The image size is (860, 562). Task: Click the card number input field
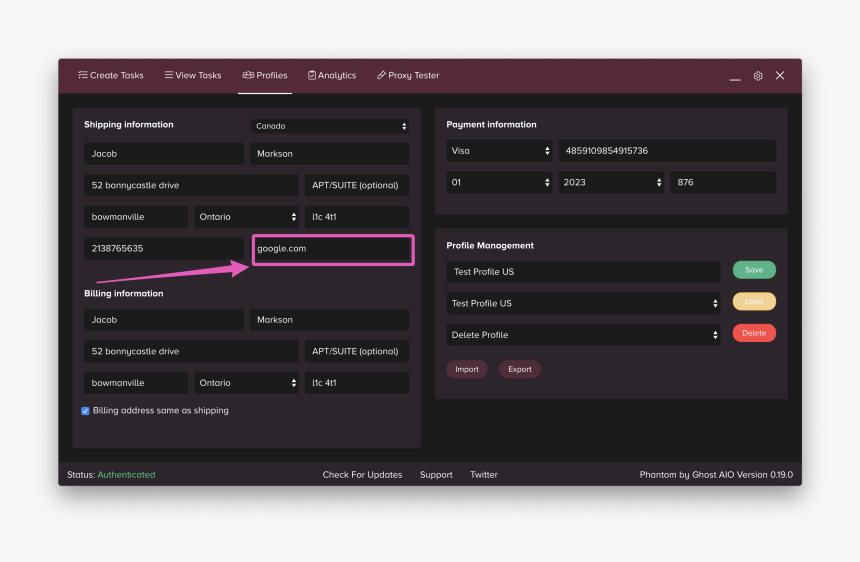click(666, 151)
